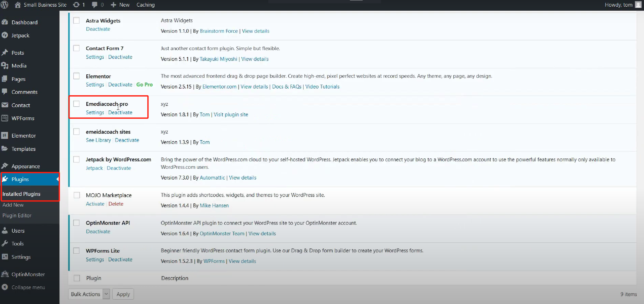644x304 pixels.
Task: Tick the Emediacoach-pro plugin checkbox
Action: (x=76, y=104)
